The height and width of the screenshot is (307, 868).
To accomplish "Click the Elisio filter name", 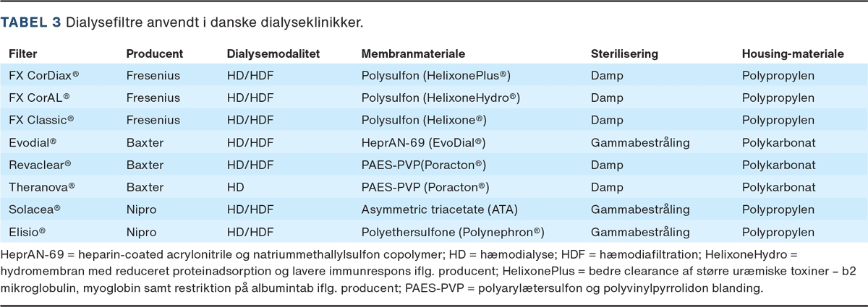I will pyautogui.click(x=27, y=232).
